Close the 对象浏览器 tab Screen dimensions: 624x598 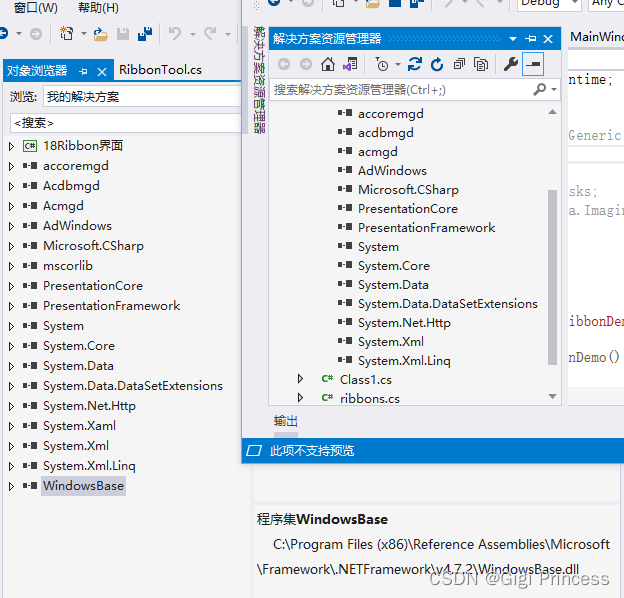(102, 72)
